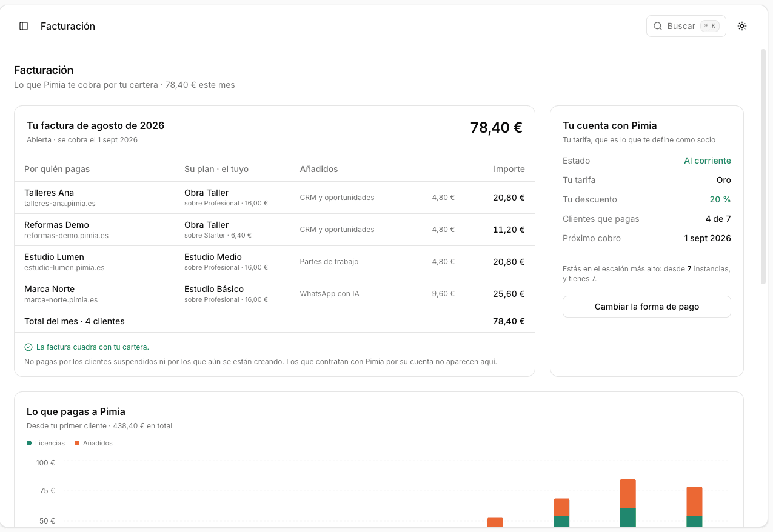Click the Estudio Medio plan
Viewport: 773px width, 532px height.
tap(213, 257)
